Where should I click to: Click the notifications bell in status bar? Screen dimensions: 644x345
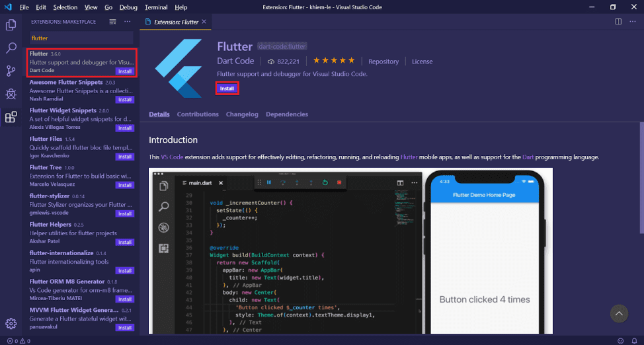pos(634,341)
